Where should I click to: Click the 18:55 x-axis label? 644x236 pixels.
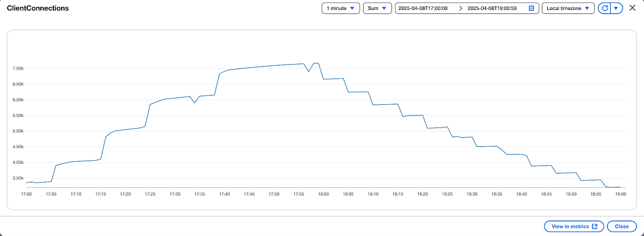tap(596, 194)
